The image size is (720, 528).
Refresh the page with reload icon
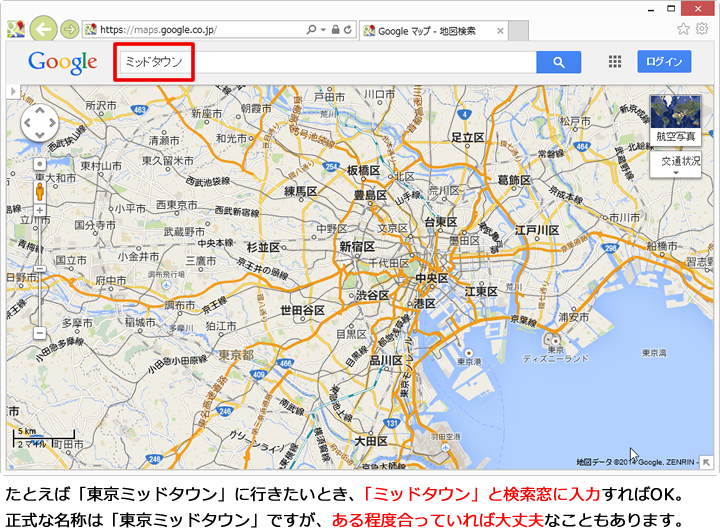[x=348, y=30]
